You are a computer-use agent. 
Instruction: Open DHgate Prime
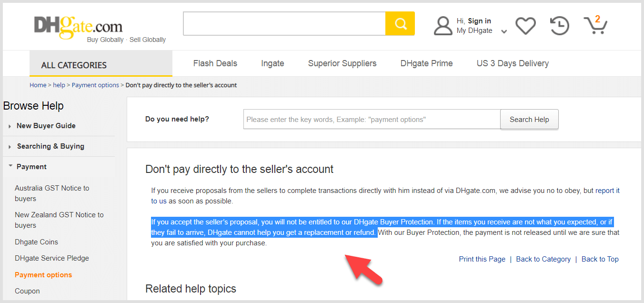pos(426,63)
